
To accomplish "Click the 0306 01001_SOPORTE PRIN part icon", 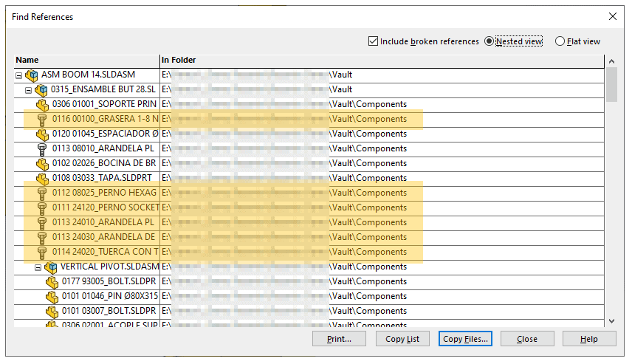I will pos(42,104).
